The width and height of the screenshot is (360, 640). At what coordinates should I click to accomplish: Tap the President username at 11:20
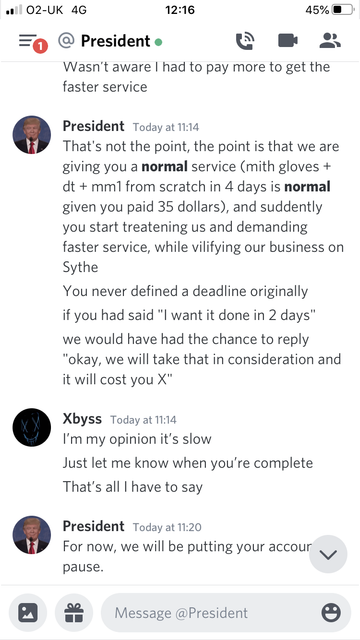click(x=93, y=526)
